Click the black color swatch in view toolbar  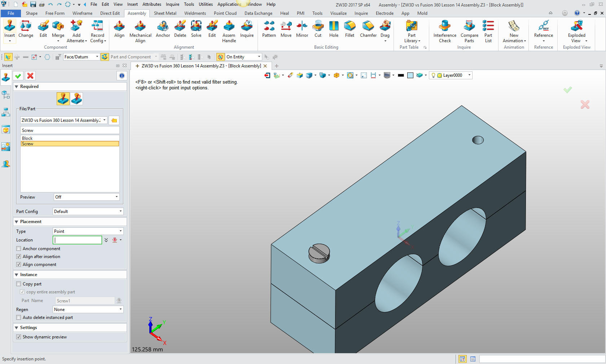point(401,75)
